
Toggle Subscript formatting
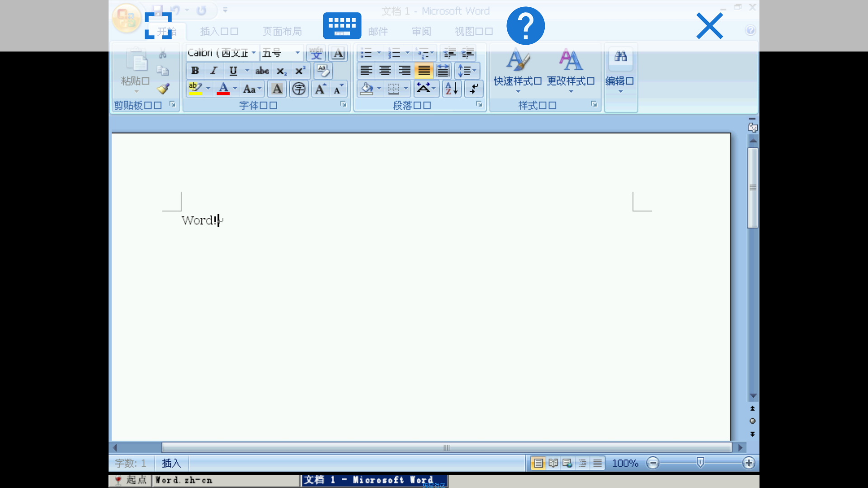[281, 71]
